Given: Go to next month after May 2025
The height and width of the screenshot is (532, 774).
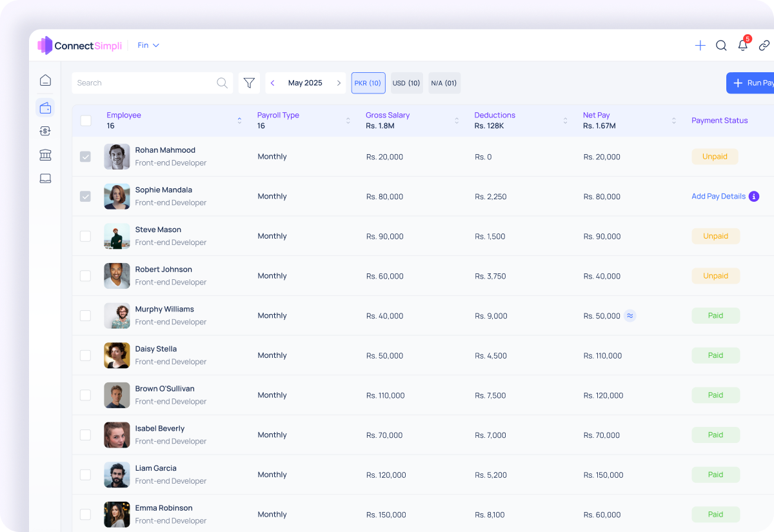Looking at the screenshot, I should (339, 83).
